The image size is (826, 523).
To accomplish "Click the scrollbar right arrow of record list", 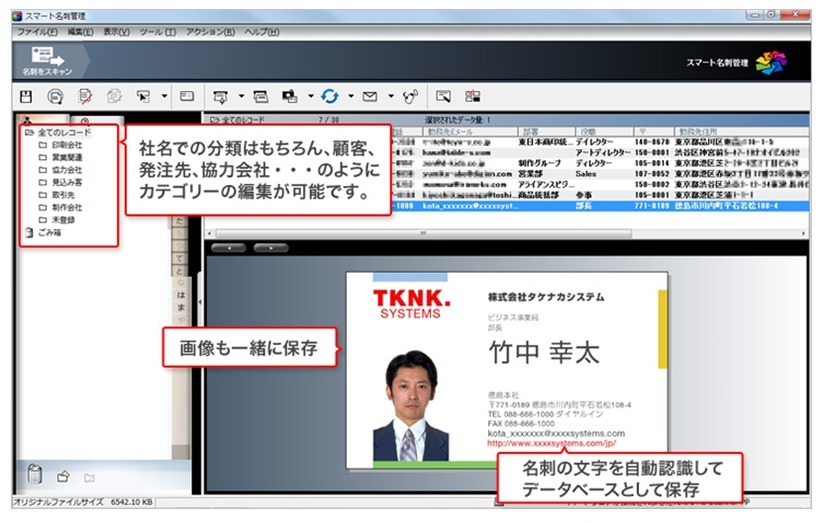I will click(x=803, y=233).
